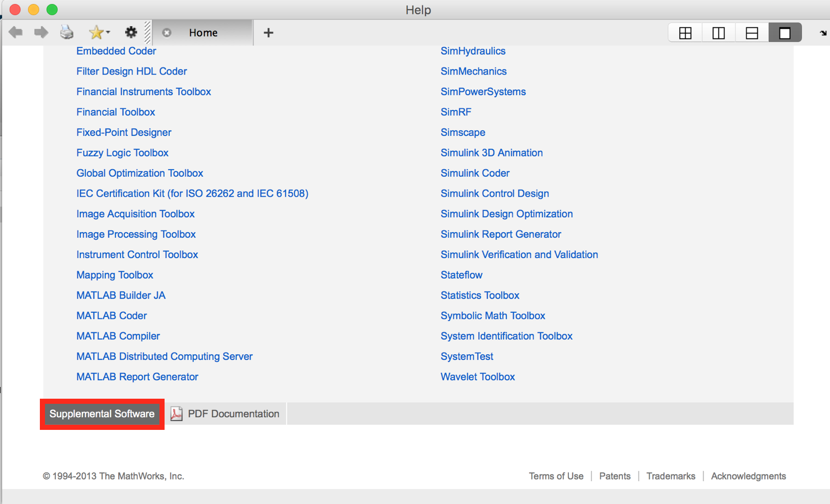Click the Supplemental Software button
Screen dimensions: 830x504
pyautogui.click(x=102, y=414)
